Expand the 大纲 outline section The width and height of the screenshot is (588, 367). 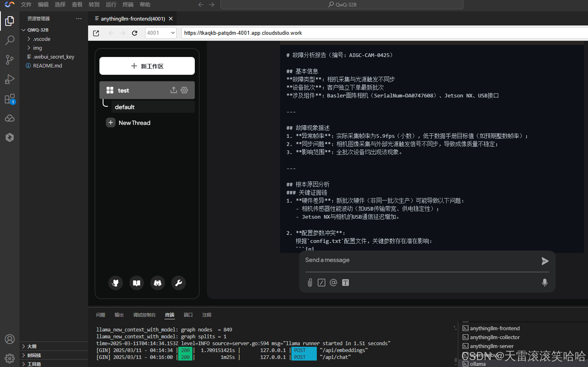point(54,346)
